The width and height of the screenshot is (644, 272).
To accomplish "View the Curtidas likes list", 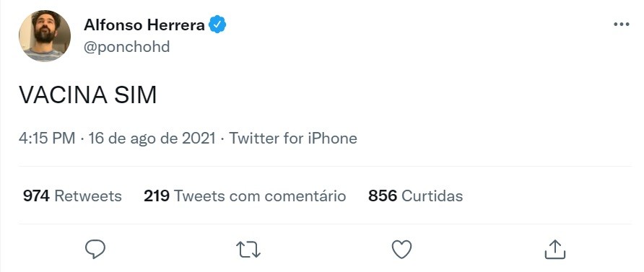I will click(x=416, y=196).
